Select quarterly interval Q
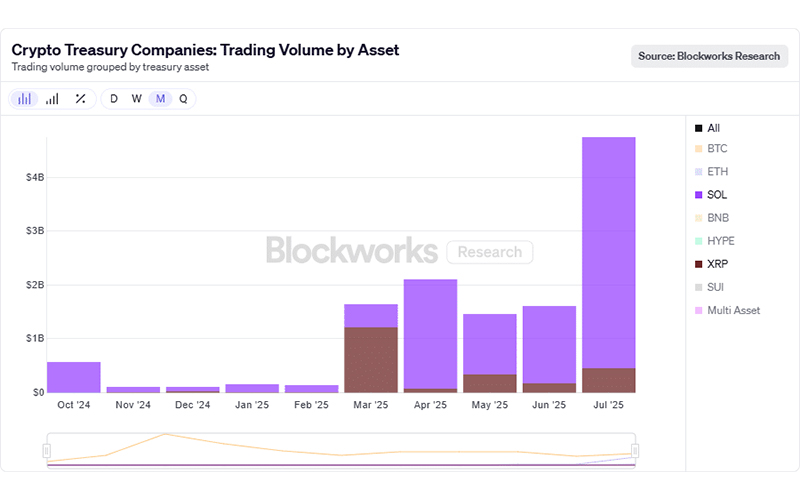 pos(183,99)
